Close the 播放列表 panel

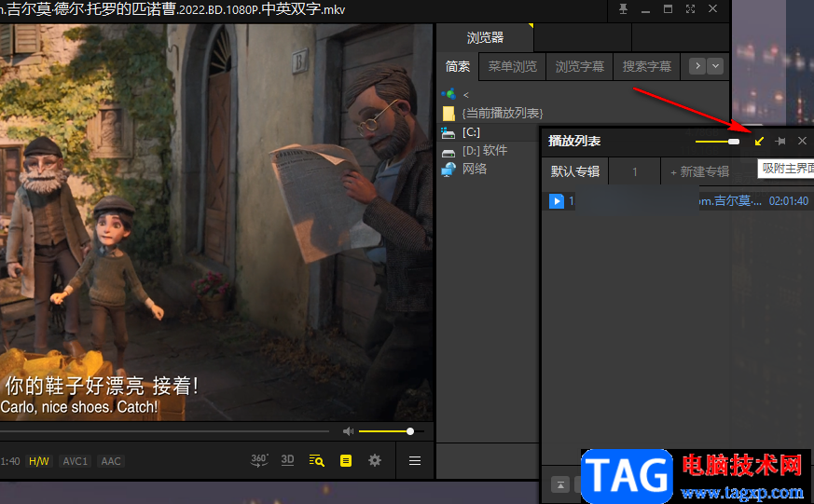pyautogui.click(x=802, y=141)
